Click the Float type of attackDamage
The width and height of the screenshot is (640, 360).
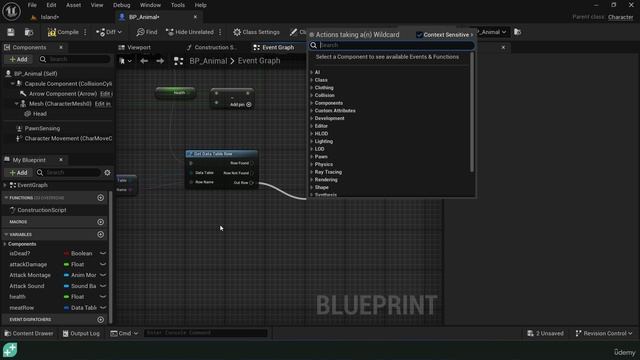[74, 264]
